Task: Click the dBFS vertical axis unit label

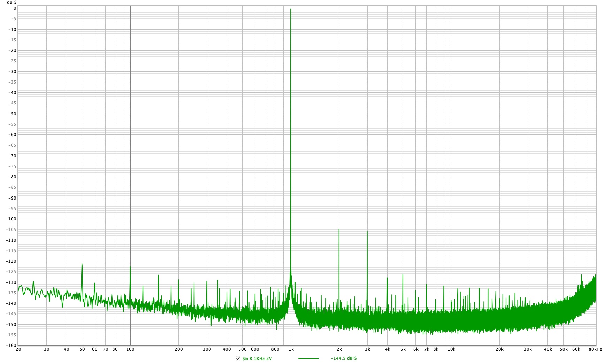Action: click(12, 2)
